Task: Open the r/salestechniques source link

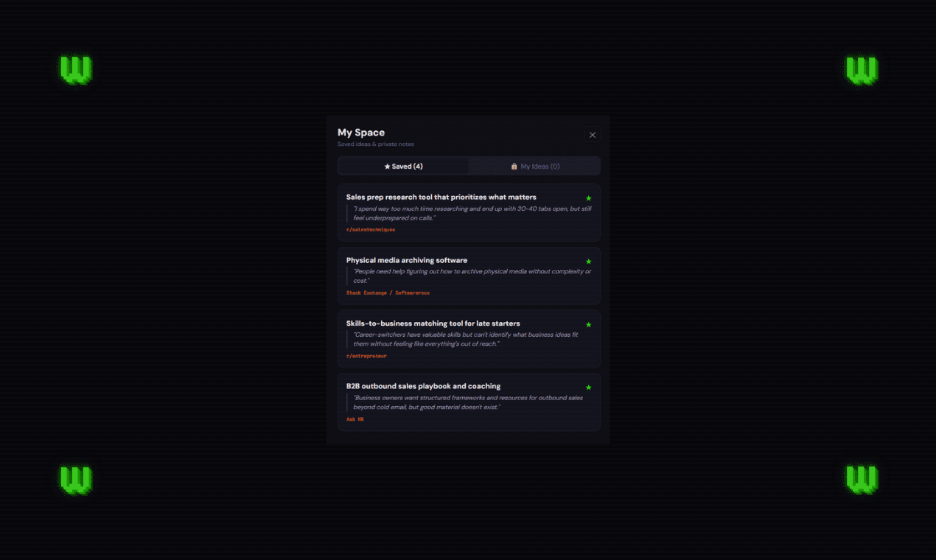Action: pos(371,230)
